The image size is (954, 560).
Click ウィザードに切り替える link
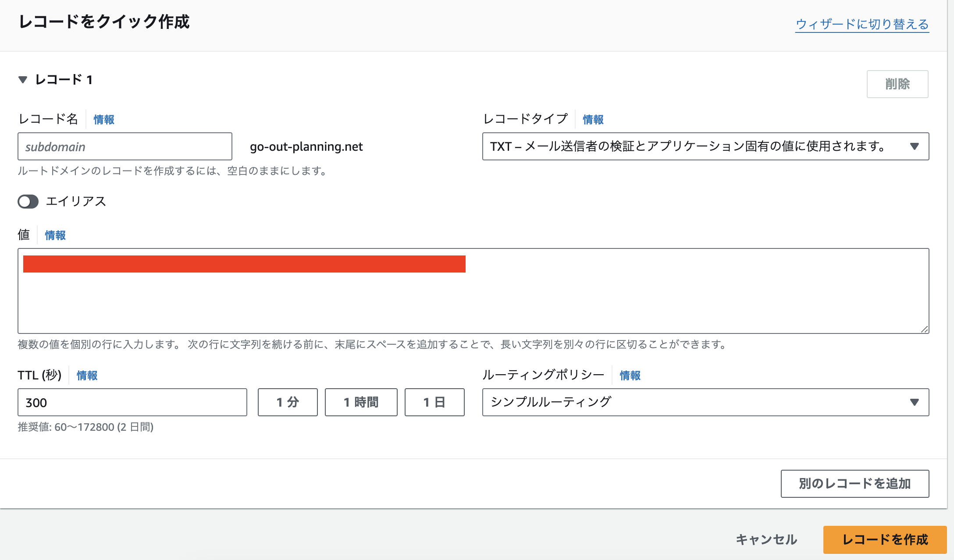click(862, 25)
